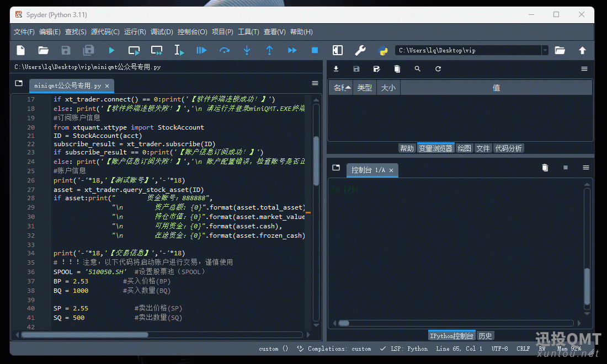607x364 pixels.
Task: Open file using folder toolbar icon
Action: pos(44,50)
